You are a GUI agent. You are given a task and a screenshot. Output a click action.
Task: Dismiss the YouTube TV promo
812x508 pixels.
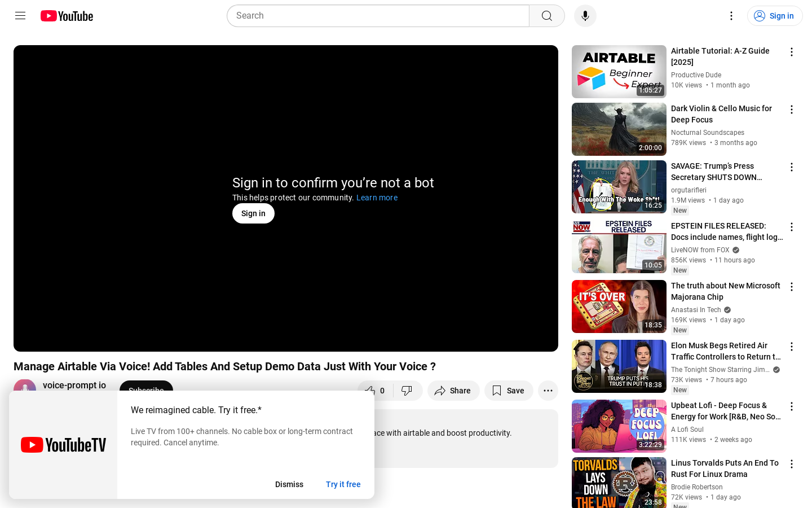(289, 484)
